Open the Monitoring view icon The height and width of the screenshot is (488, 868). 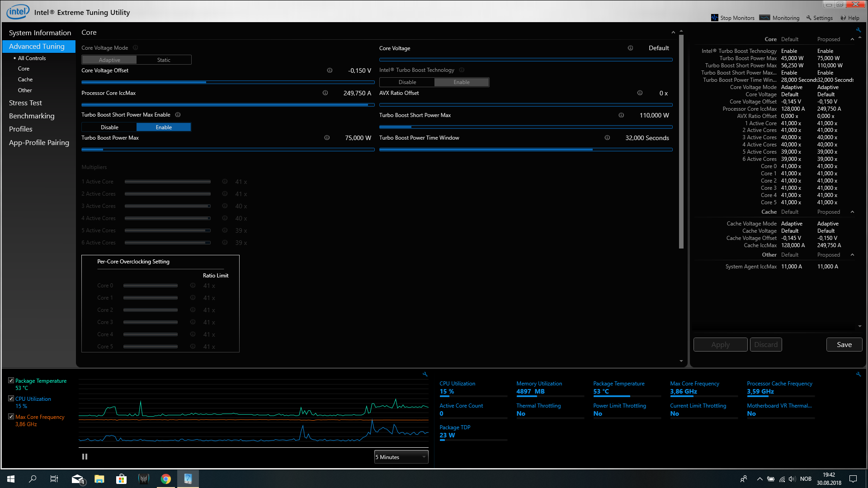764,18
